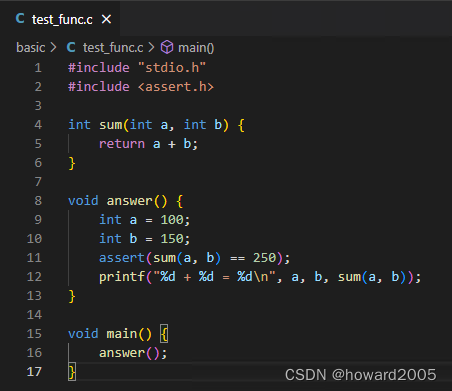Click the void keyword on line 8
The height and width of the screenshot is (391, 452).
83,201
